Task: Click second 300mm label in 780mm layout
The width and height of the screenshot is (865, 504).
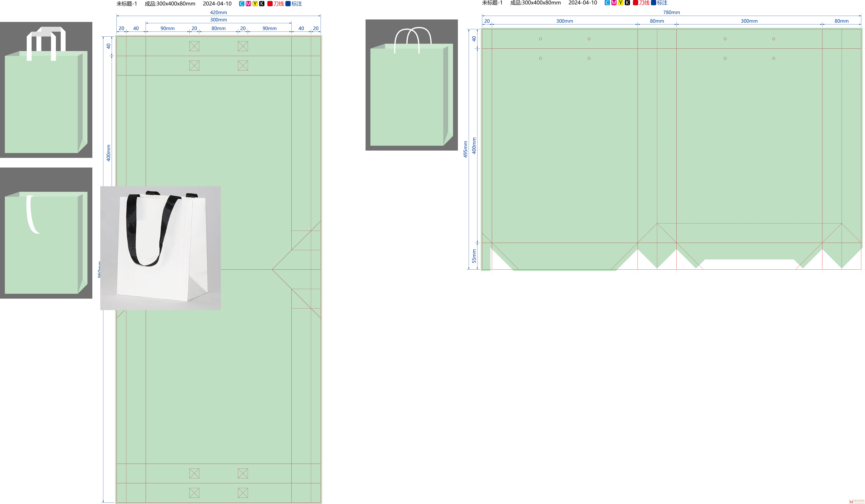Action: tap(749, 21)
